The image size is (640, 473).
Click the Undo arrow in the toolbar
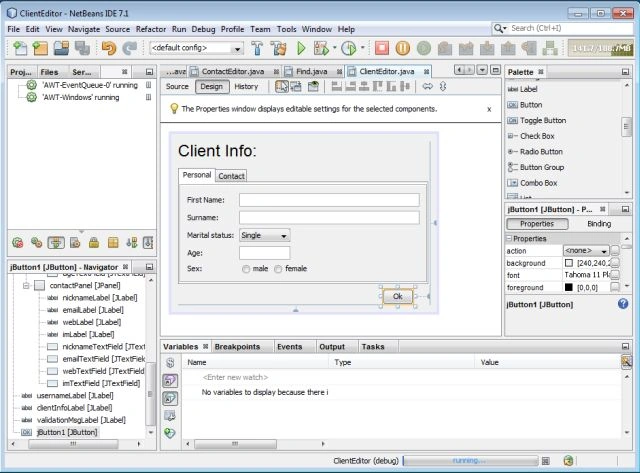[109, 48]
